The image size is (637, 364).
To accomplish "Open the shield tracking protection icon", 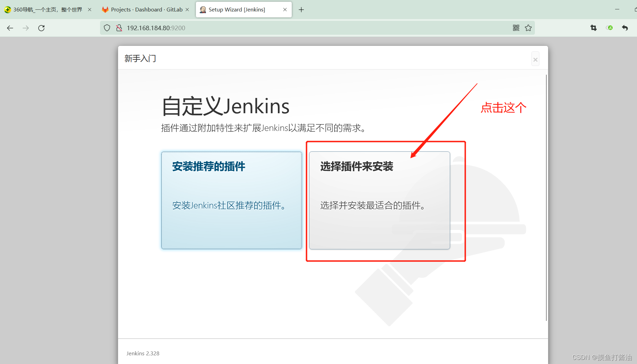I will [107, 28].
